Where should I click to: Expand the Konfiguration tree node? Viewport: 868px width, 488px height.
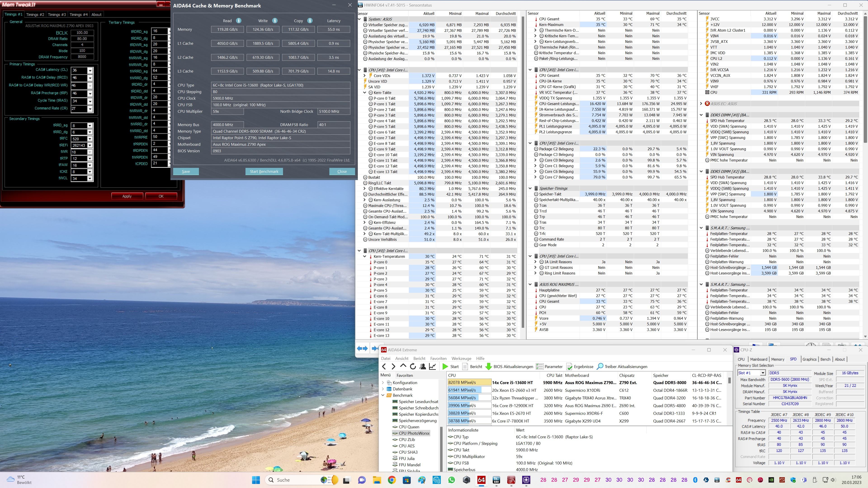coord(383,382)
